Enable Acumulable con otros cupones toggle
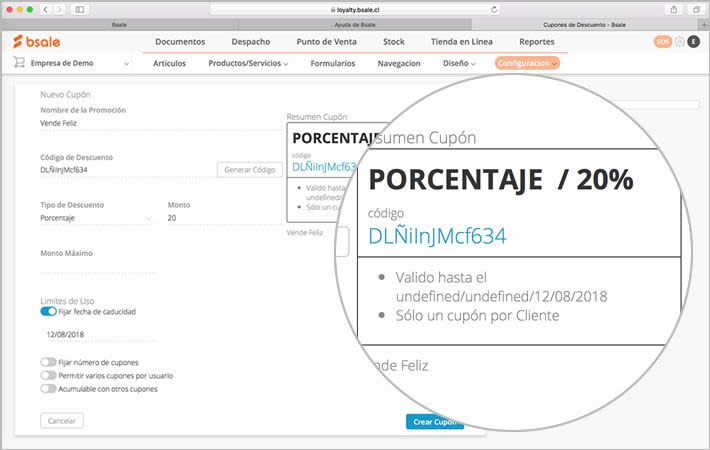The width and height of the screenshot is (710, 450). coord(48,388)
